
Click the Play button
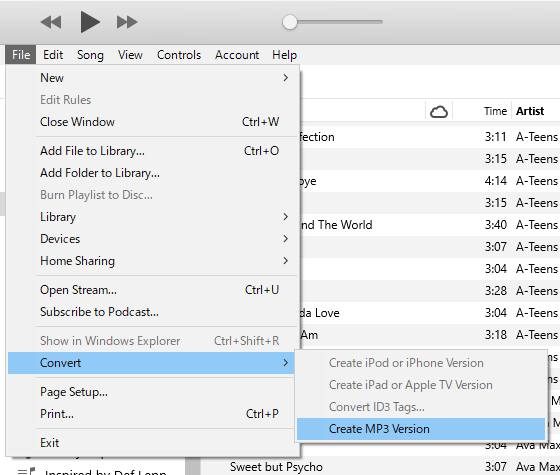click(x=90, y=22)
